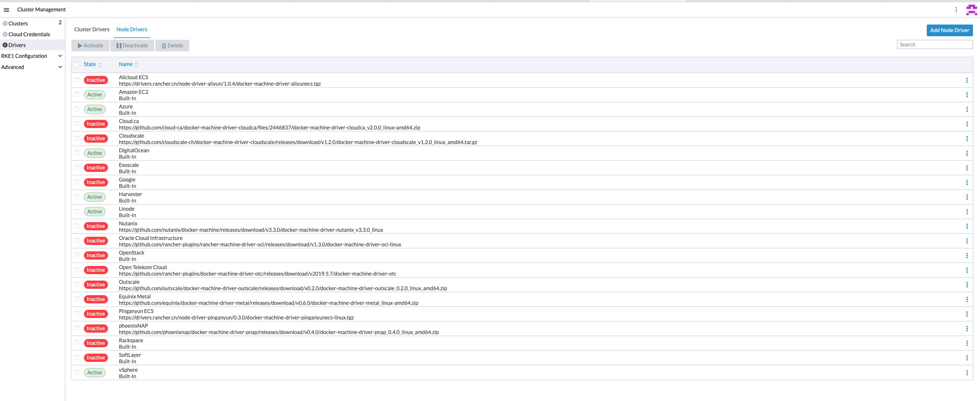Click the Add Node Driver button

(x=949, y=30)
